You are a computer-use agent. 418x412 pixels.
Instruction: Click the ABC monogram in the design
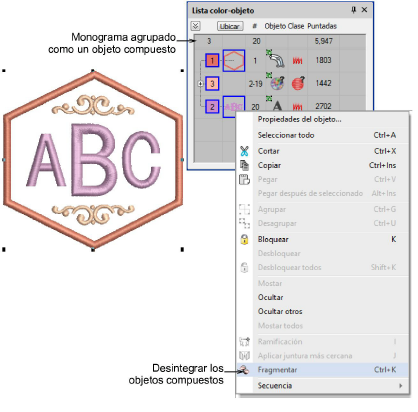pos(94,159)
